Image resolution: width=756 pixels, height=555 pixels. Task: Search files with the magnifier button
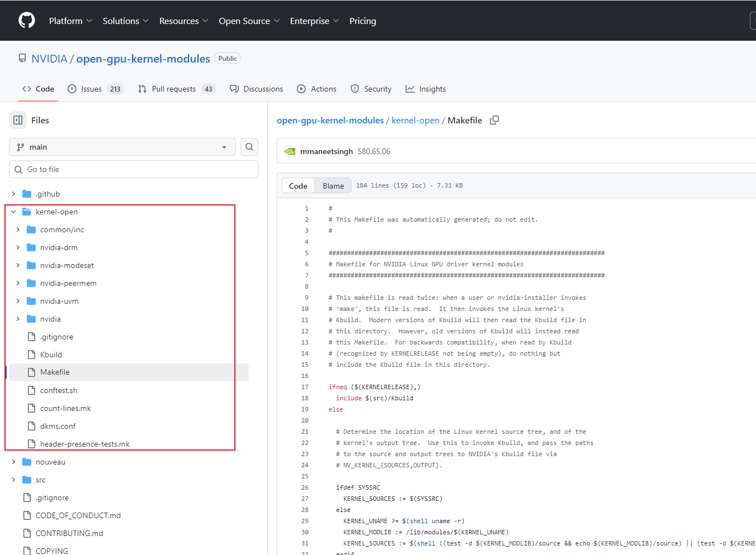click(x=249, y=147)
